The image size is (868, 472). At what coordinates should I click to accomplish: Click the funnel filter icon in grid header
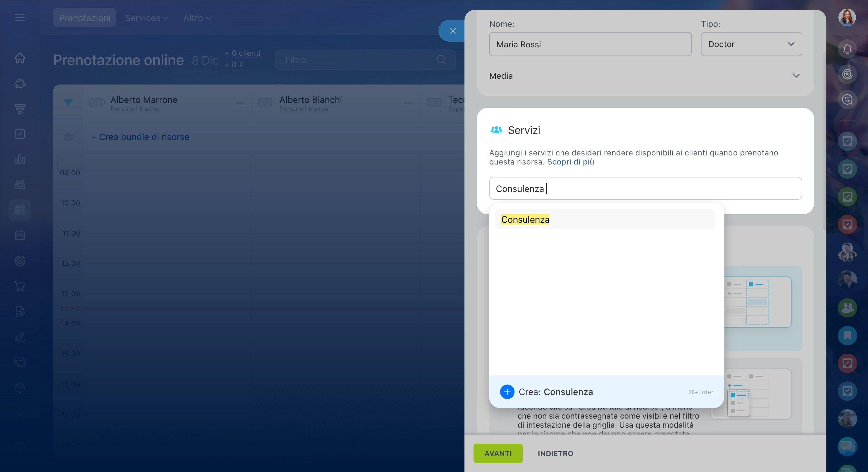(68, 103)
